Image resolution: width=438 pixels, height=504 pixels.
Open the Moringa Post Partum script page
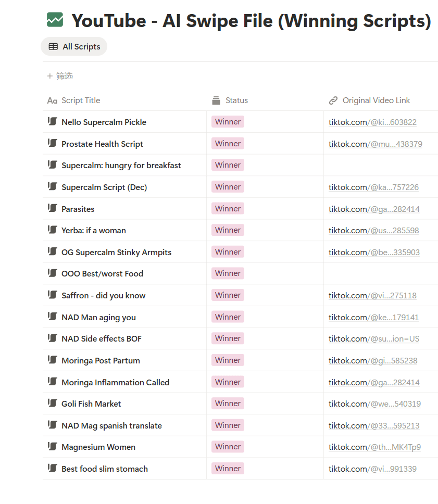pyautogui.click(x=101, y=360)
